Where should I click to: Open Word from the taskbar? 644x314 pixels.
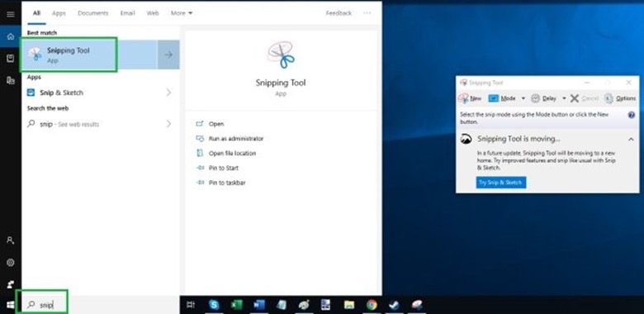click(258, 305)
